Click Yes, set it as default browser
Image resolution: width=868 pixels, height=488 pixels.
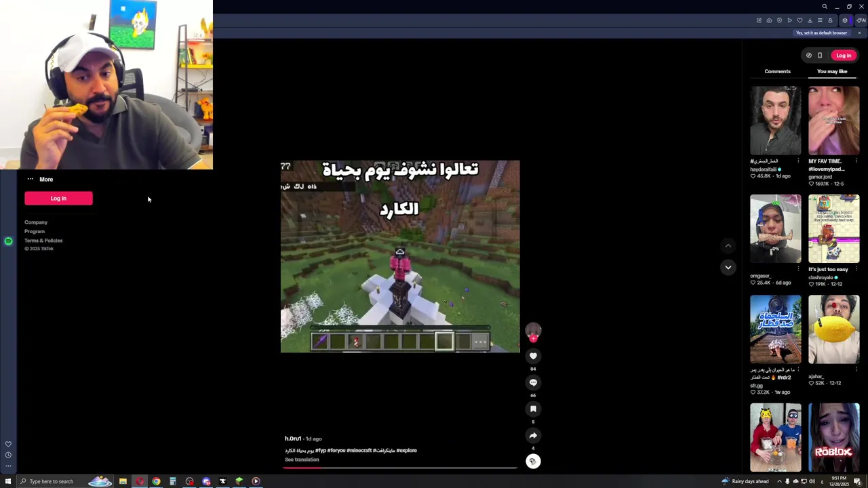pos(821,33)
